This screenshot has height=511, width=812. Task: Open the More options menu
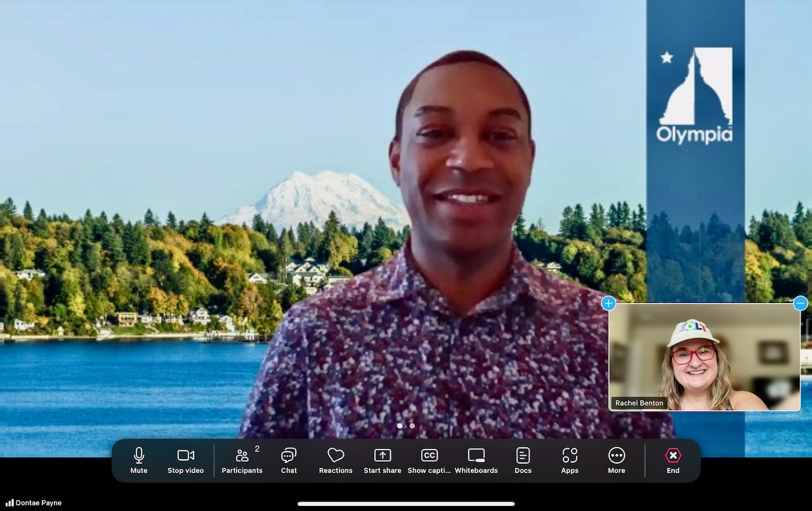[617, 461]
